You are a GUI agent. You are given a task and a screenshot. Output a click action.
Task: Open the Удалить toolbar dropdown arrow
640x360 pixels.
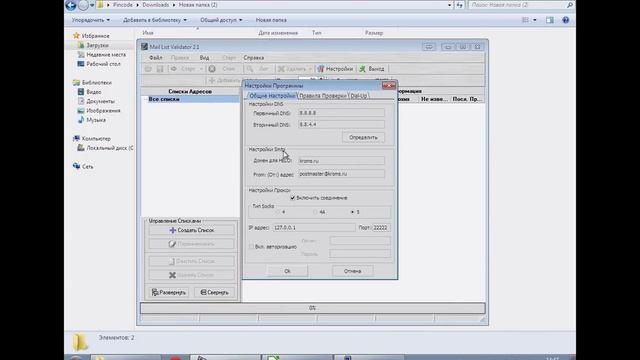click(x=310, y=69)
